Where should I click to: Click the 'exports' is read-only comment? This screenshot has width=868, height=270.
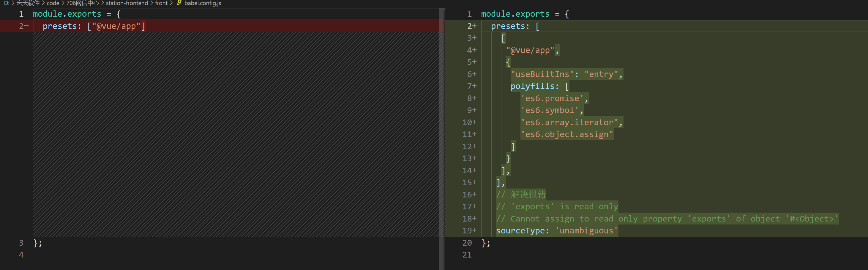point(557,207)
